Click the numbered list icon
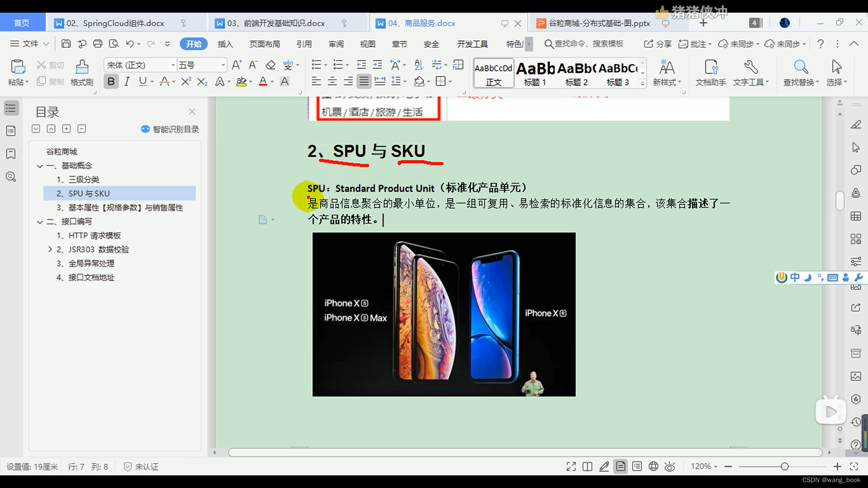 pos(337,65)
